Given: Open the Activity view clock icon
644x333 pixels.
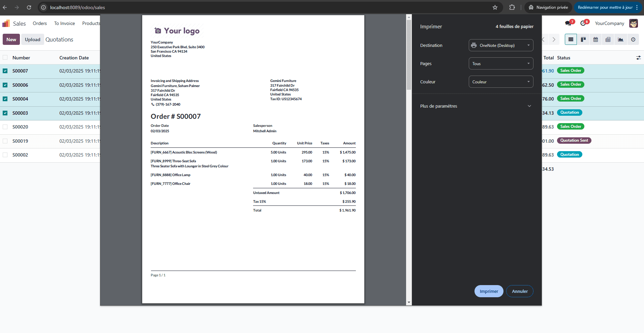Looking at the screenshot, I should tap(633, 39).
